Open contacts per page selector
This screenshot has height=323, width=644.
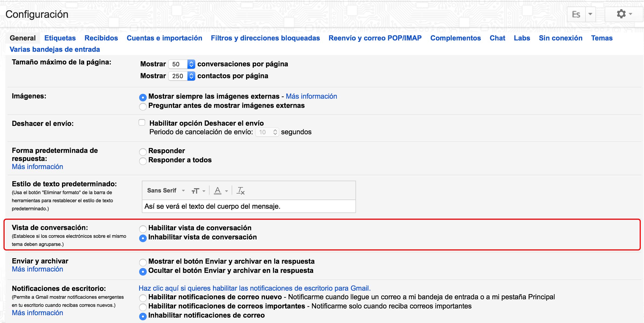coord(181,76)
